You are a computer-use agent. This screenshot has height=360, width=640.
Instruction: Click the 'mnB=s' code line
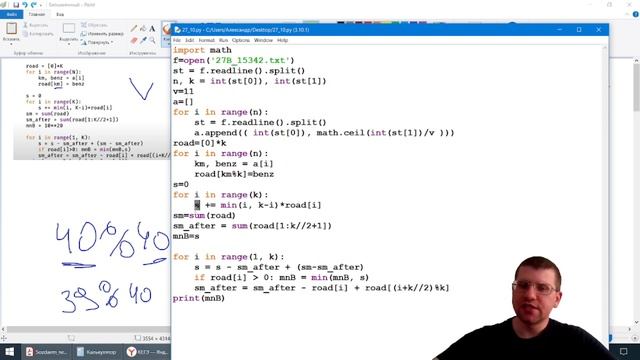pyautogui.click(x=186, y=236)
